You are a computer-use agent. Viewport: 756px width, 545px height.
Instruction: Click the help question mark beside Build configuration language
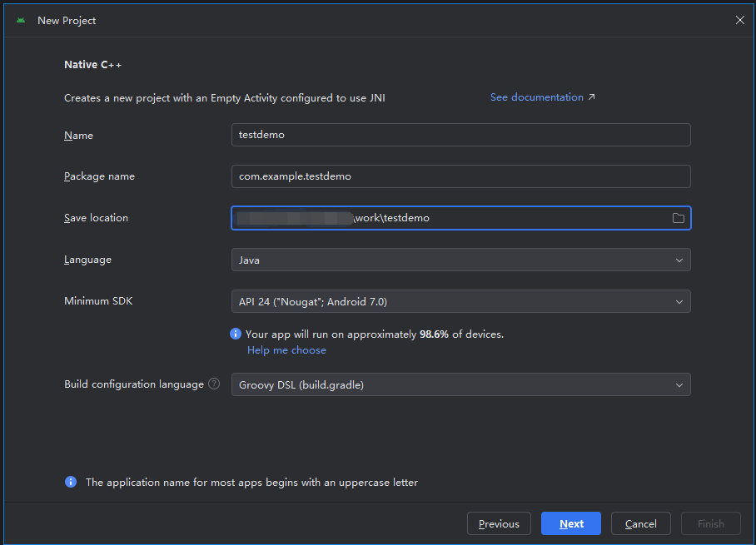point(214,384)
